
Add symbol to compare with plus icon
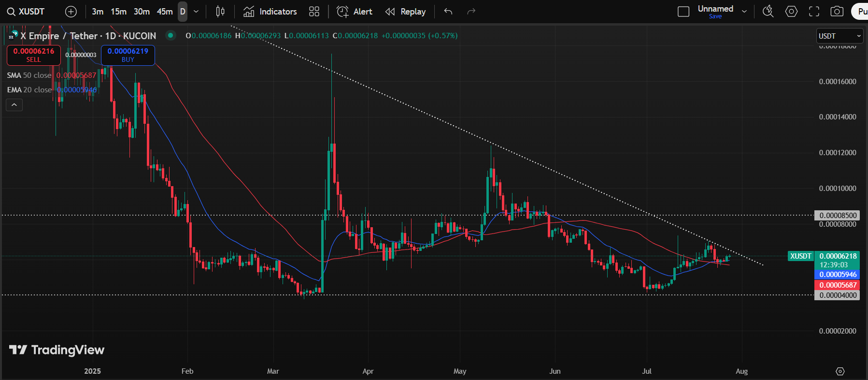pos(71,12)
